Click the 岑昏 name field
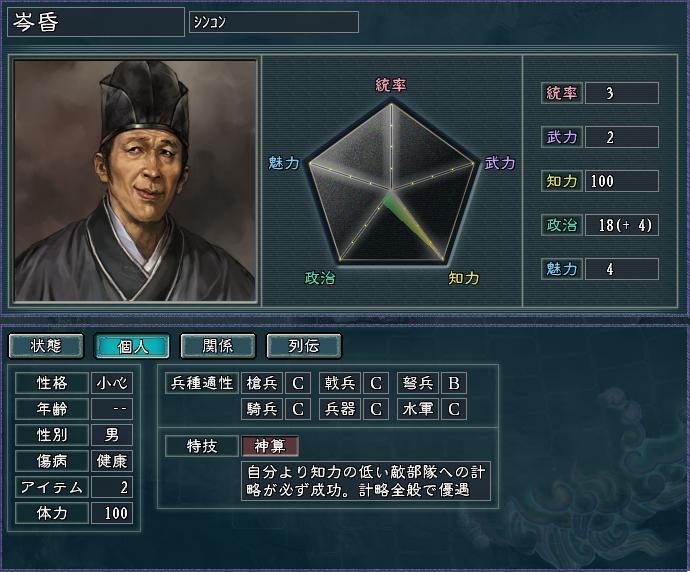This screenshot has height=572, width=690. 95,22
